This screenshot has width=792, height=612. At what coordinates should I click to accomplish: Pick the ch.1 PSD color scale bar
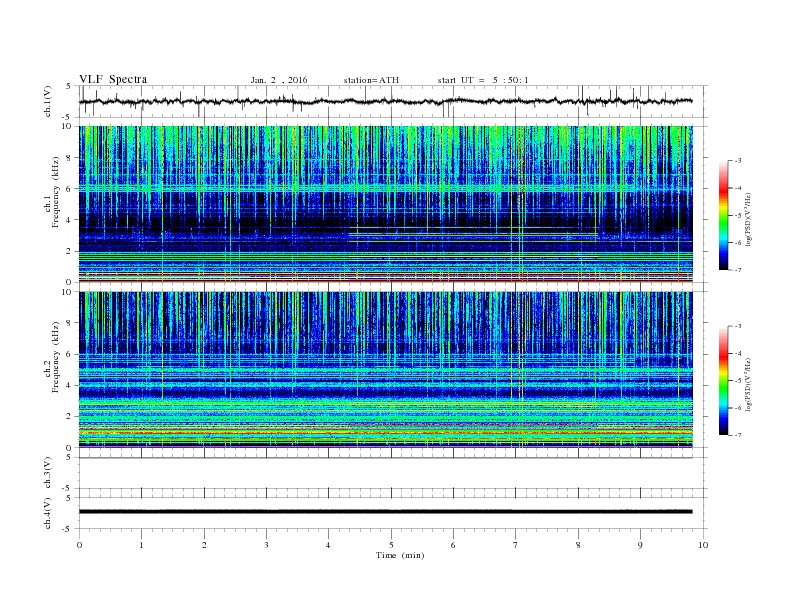click(724, 216)
